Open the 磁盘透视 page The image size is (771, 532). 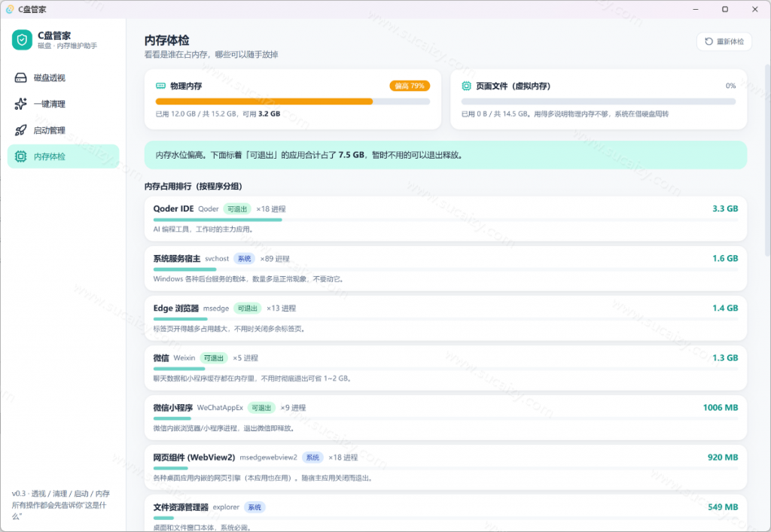point(63,78)
